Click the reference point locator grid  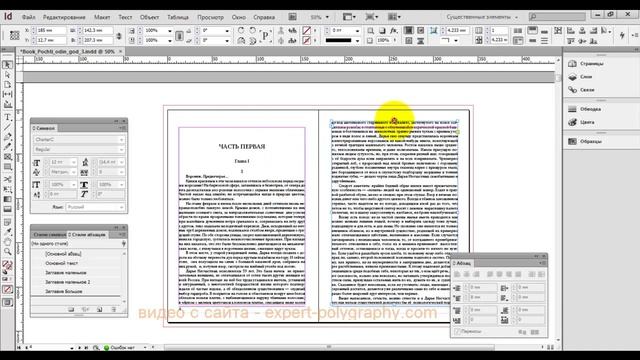14,36
